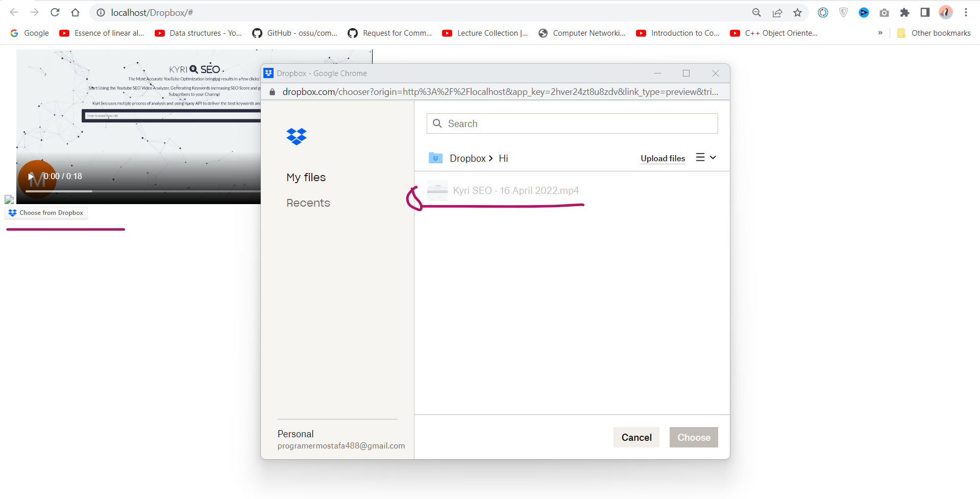The image size is (980, 499).
Task: Click the Dropbox chooser search field
Action: pyautogui.click(x=572, y=123)
